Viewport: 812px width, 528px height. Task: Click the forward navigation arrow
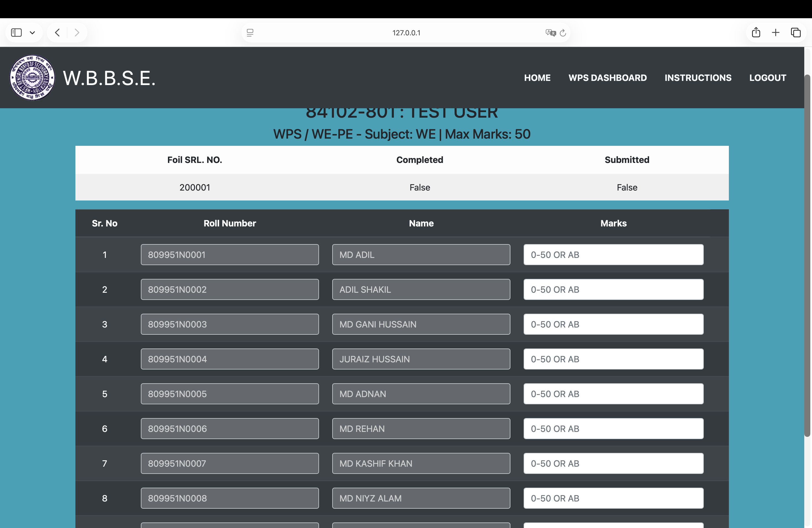point(77,33)
